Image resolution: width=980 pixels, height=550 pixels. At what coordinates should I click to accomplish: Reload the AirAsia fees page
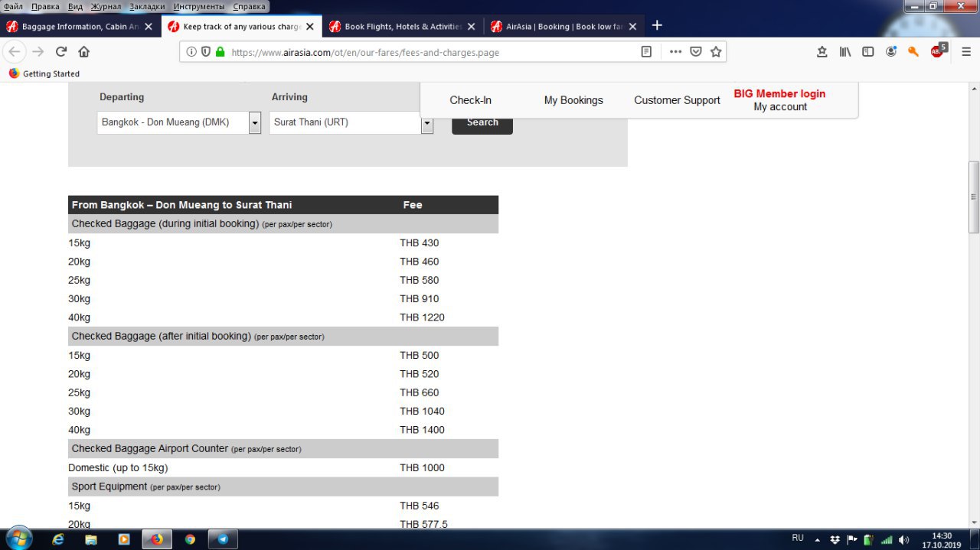click(x=61, y=52)
